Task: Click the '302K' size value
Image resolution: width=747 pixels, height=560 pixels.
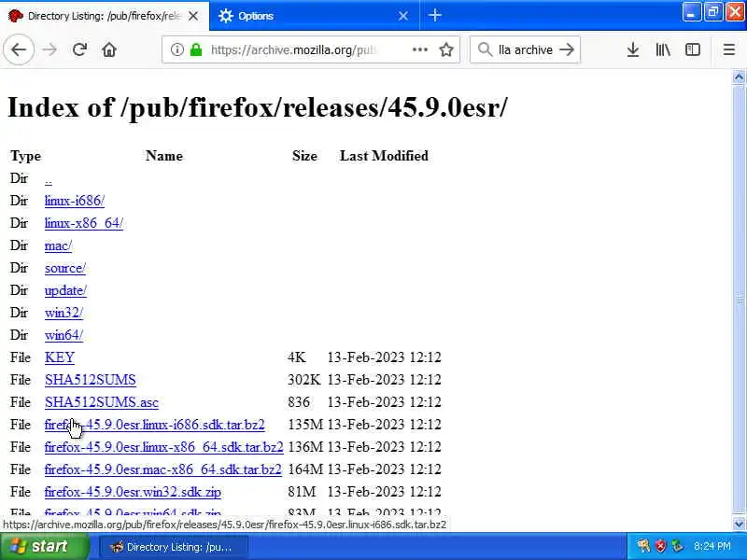Action: coord(304,380)
